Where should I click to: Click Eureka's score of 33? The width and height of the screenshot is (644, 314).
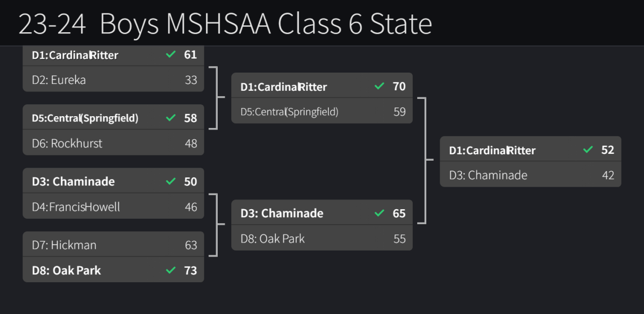pyautogui.click(x=191, y=80)
